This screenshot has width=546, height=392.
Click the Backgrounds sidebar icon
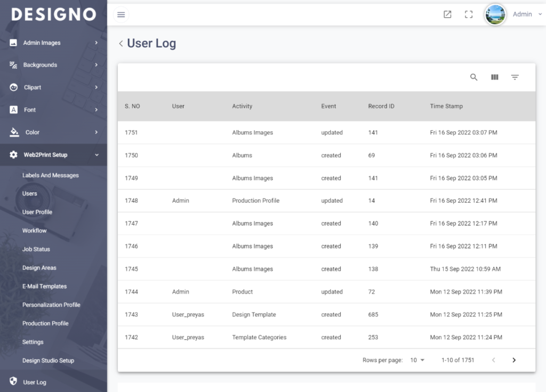click(x=13, y=65)
